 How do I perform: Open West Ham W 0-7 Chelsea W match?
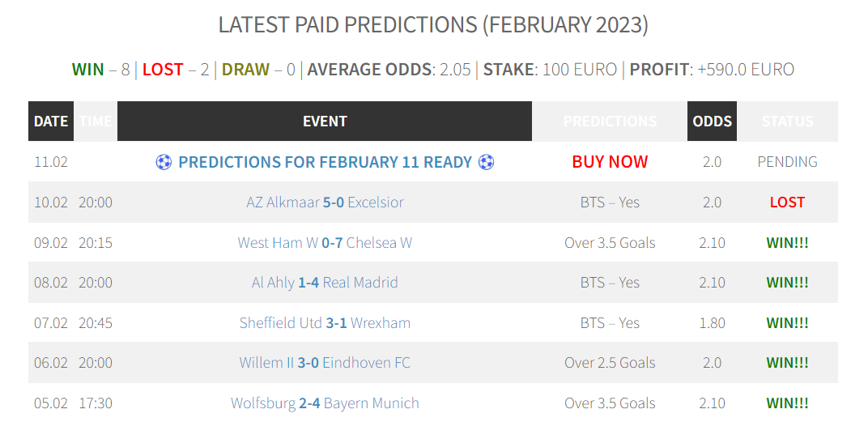tap(325, 242)
